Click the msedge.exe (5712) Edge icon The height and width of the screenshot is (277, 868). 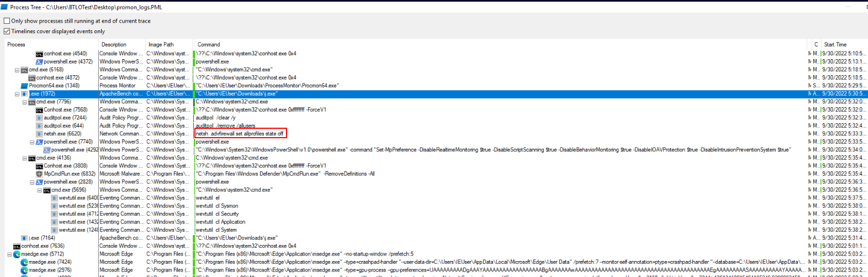(17, 254)
